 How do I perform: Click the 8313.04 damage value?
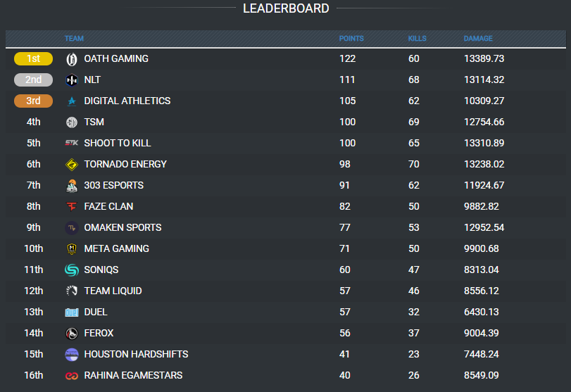tap(482, 270)
